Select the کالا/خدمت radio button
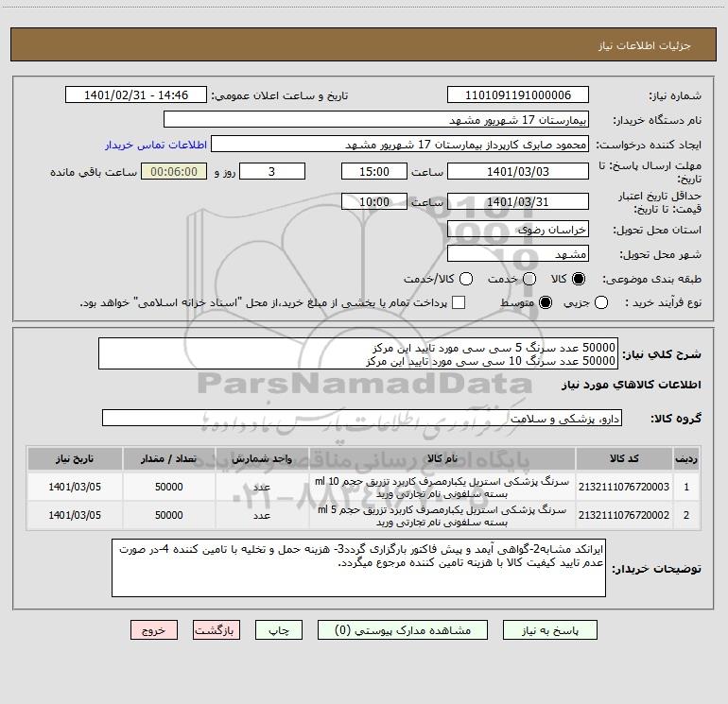Viewport: 728px width, 704px height. (x=466, y=279)
